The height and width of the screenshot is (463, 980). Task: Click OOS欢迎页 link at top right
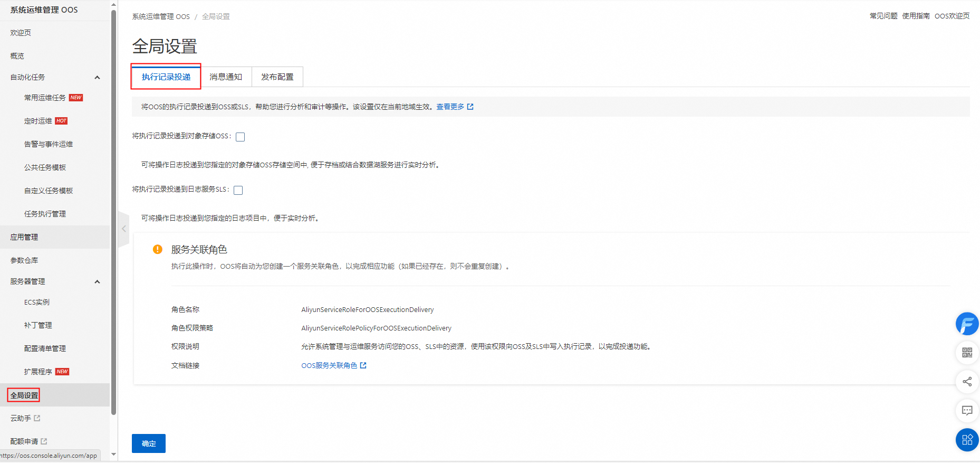click(952, 16)
